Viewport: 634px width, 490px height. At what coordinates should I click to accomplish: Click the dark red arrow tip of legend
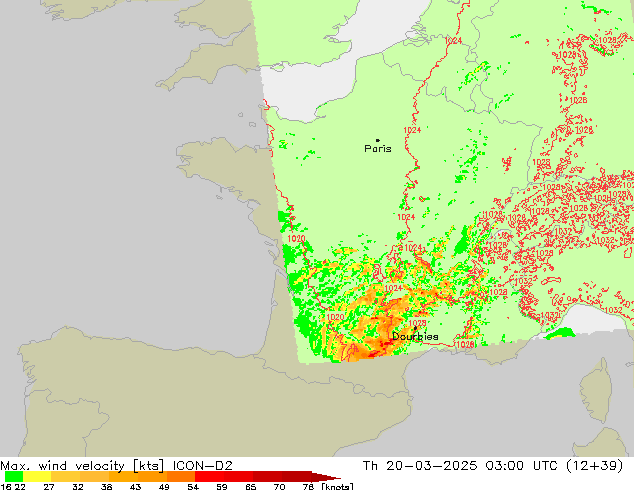coord(326,477)
